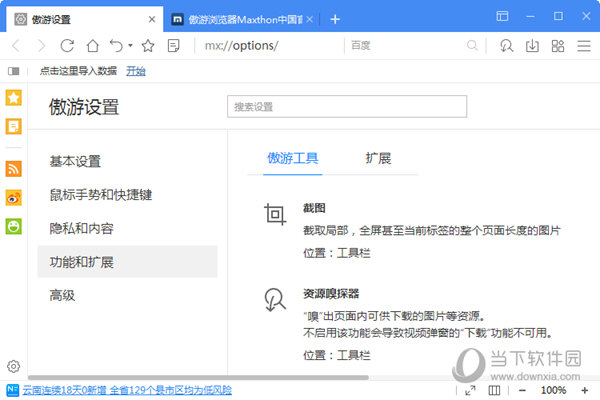Zoom in with the plus button
This screenshot has height=400, width=600.
tap(585, 390)
